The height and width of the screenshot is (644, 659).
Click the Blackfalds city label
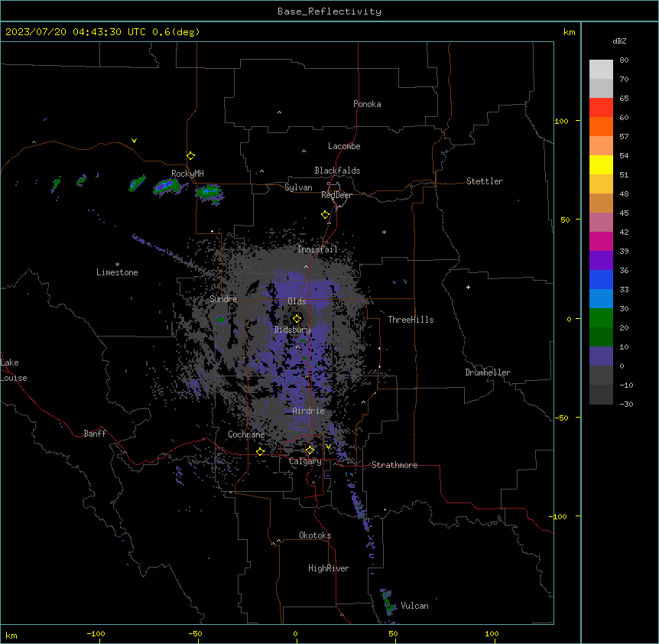[337, 171]
